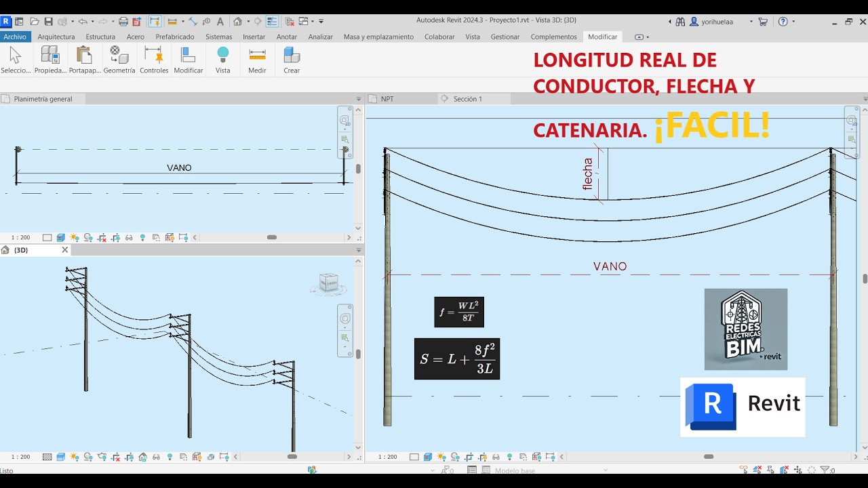Click horizontal scrollbar in Planimetría general view
This screenshot has height=488, width=868.
[272, 237]
